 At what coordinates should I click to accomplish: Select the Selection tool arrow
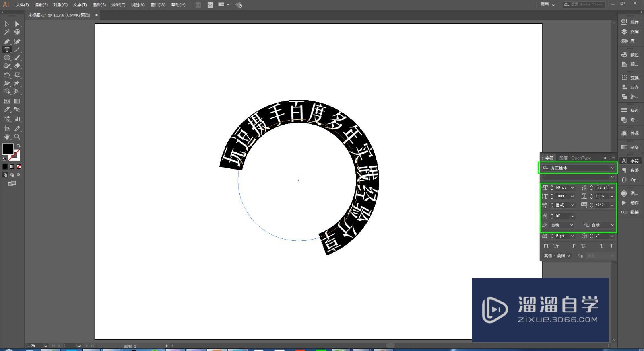pyautogui.click(x=7, y=24)
